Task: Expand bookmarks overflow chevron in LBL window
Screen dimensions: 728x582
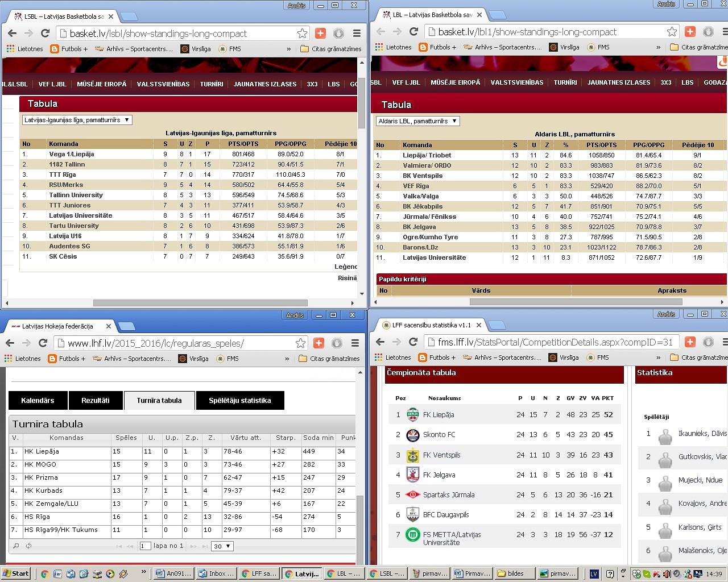Action: click(658, 47)
